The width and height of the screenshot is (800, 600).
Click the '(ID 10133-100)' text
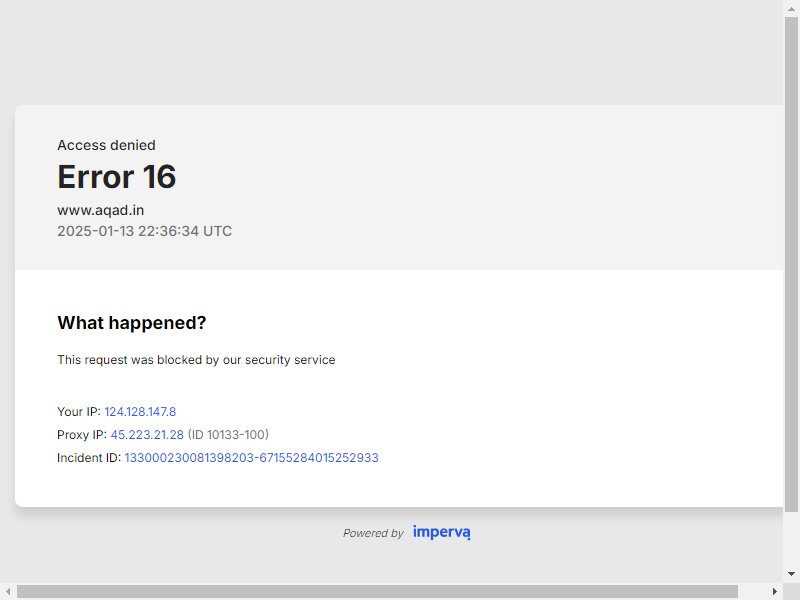click(x=228, y=435)
